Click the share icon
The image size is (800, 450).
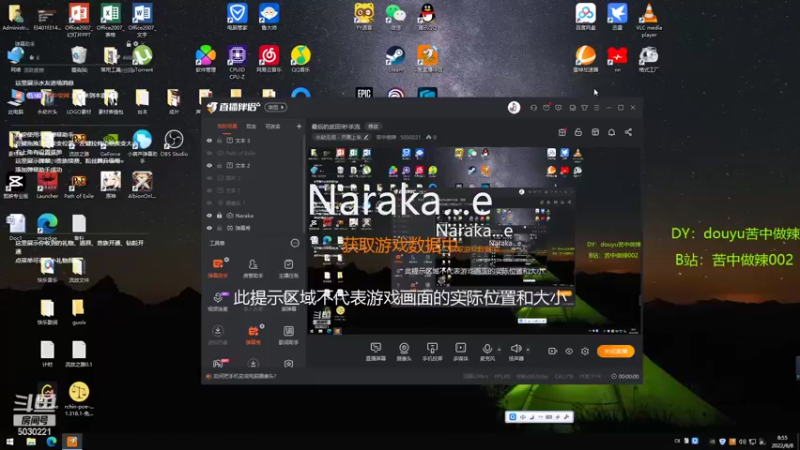tap(629, 133)
